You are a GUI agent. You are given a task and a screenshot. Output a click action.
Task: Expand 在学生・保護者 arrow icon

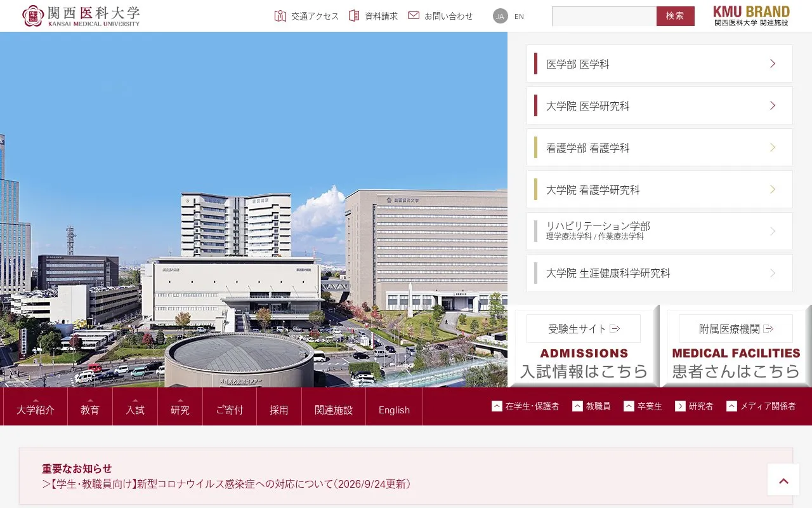[x=497, y=406]
